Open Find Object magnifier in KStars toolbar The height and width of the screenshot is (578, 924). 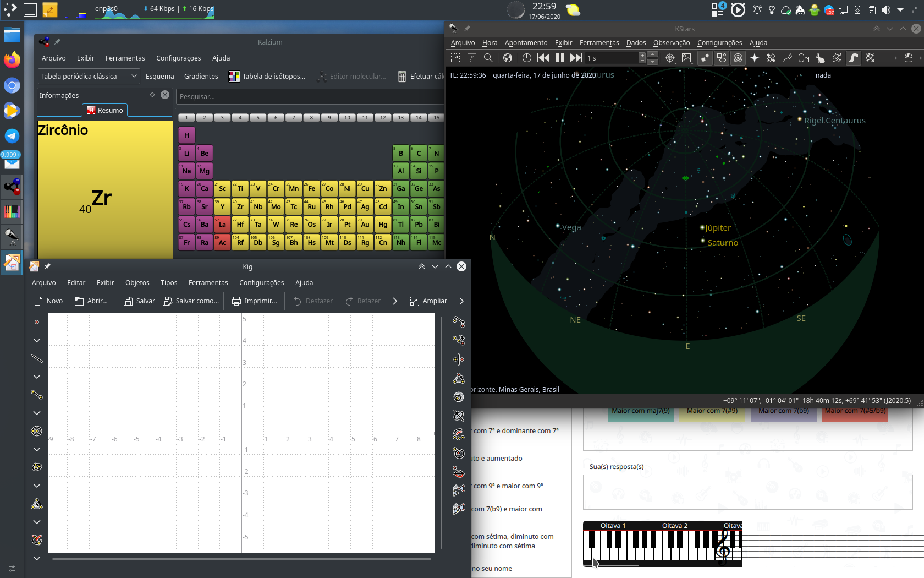click(x=488, y=58)
